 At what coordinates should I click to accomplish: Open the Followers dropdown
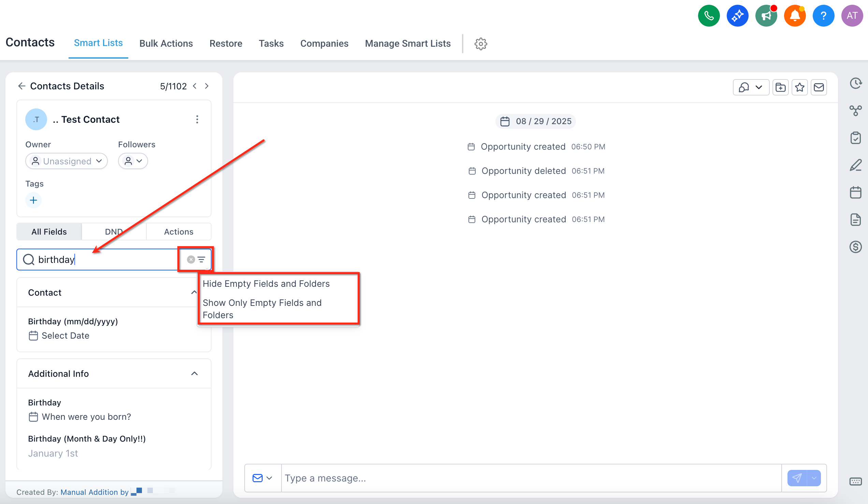click(x=133, y=161)
